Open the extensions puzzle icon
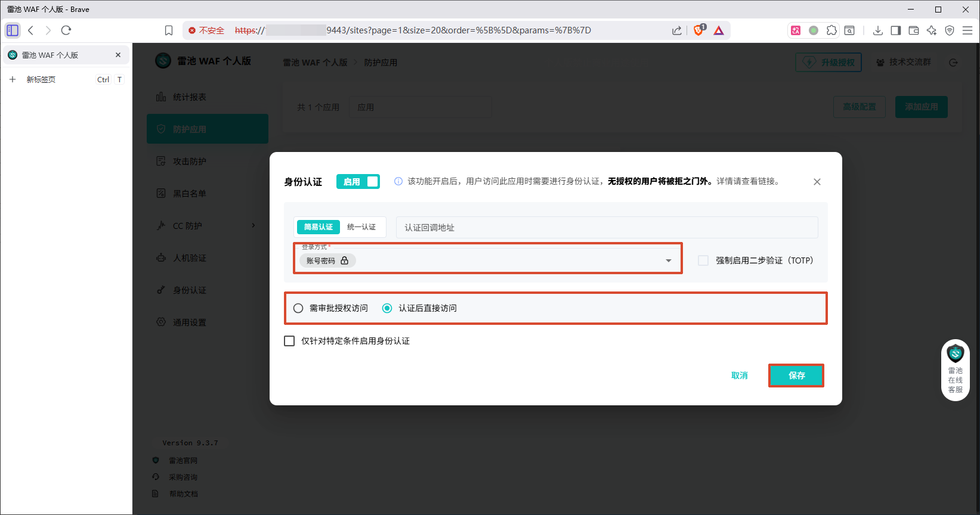980x515 pixels. tap(831, 30)
